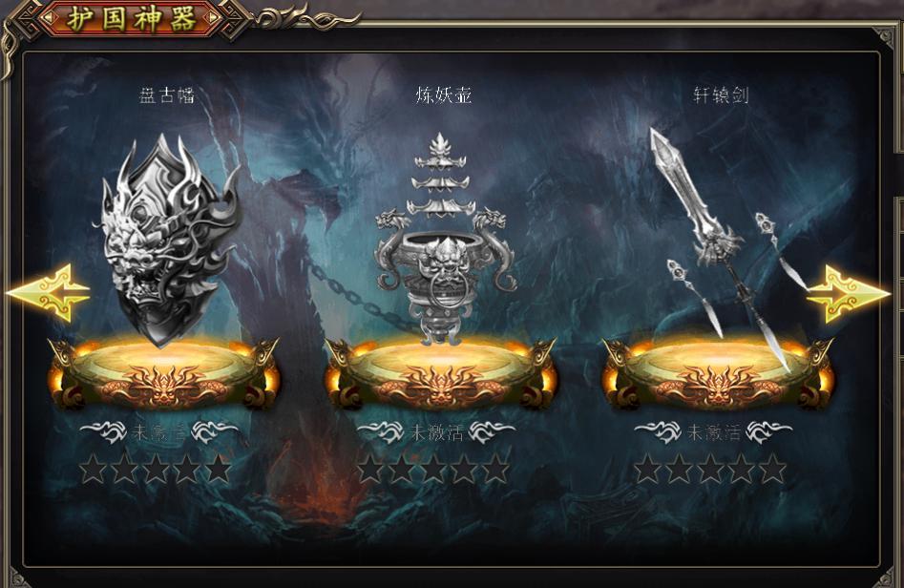Click the pedestal under 盘古幡

164,373
